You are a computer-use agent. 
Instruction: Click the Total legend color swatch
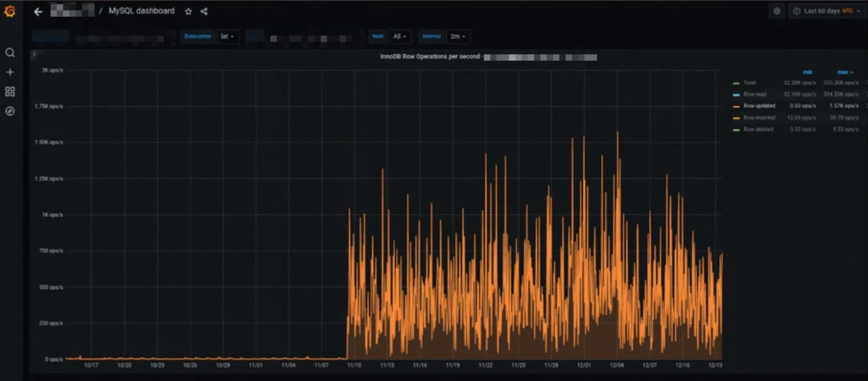pyautogui.click(x=736, y=83)
